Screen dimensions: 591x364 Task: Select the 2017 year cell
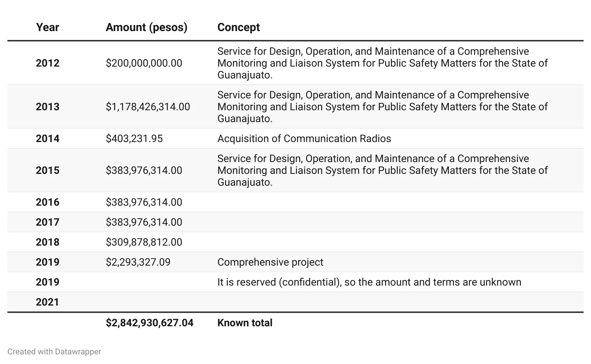pyautogui.click(x=47, y=222)
